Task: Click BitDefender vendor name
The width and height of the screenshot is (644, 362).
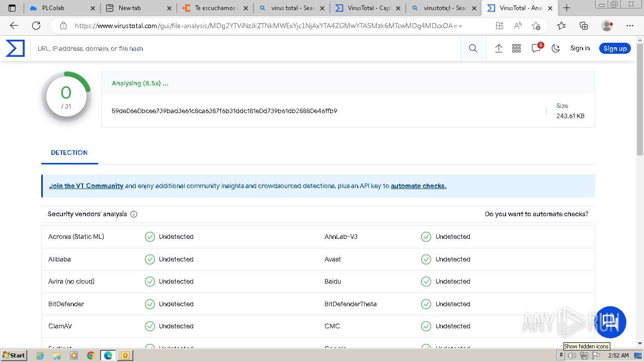Action: click(66, 304)
